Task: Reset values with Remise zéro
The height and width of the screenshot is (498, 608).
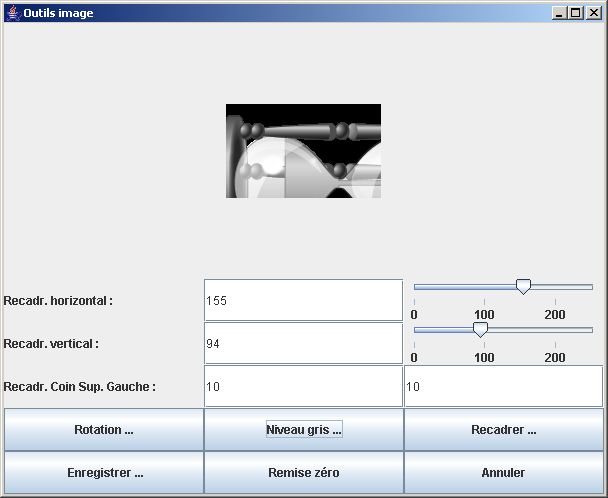Action: (304, 473)
